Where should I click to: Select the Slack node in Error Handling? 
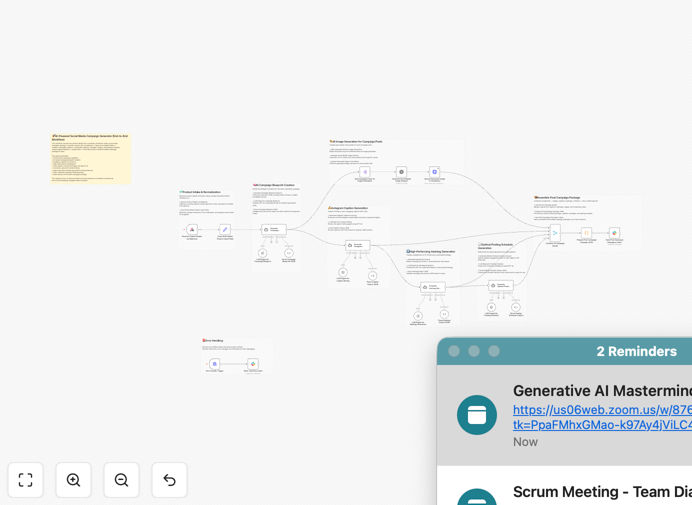pos(253,364)
